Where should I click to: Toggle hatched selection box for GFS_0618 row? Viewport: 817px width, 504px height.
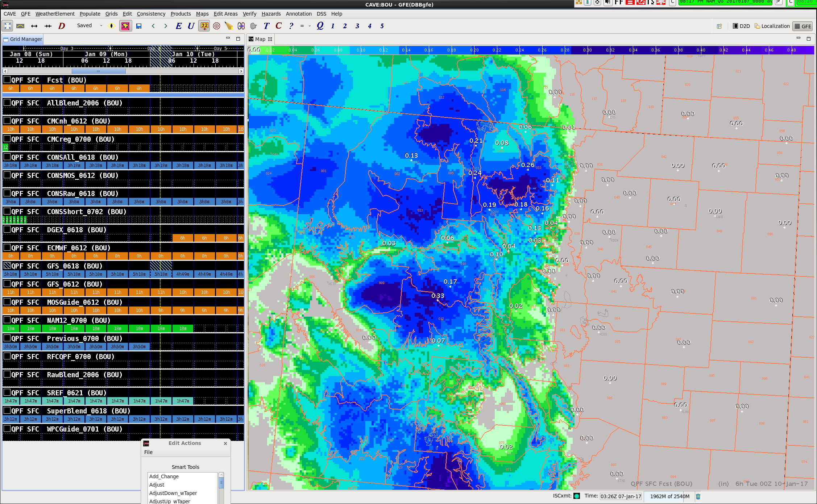7,266
